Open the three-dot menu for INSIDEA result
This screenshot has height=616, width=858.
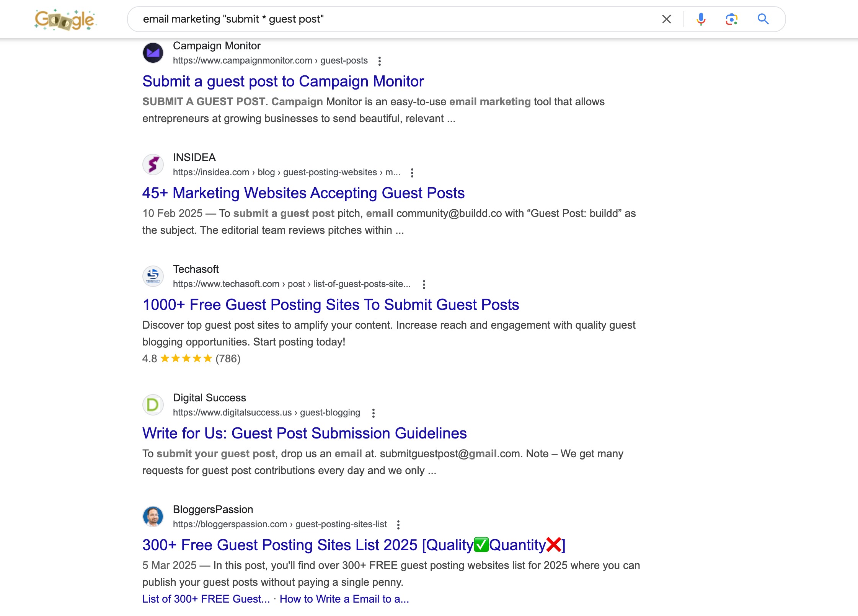coord(412,173)
